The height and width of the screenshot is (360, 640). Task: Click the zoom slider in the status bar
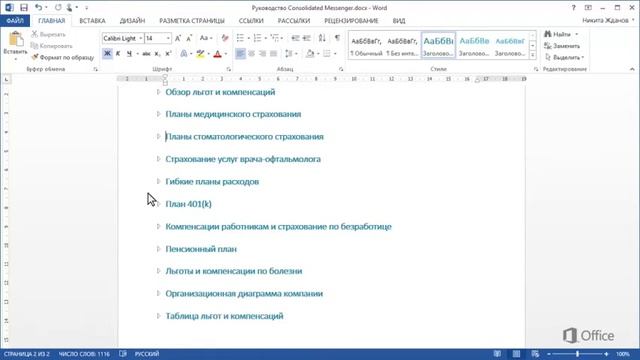578,354
